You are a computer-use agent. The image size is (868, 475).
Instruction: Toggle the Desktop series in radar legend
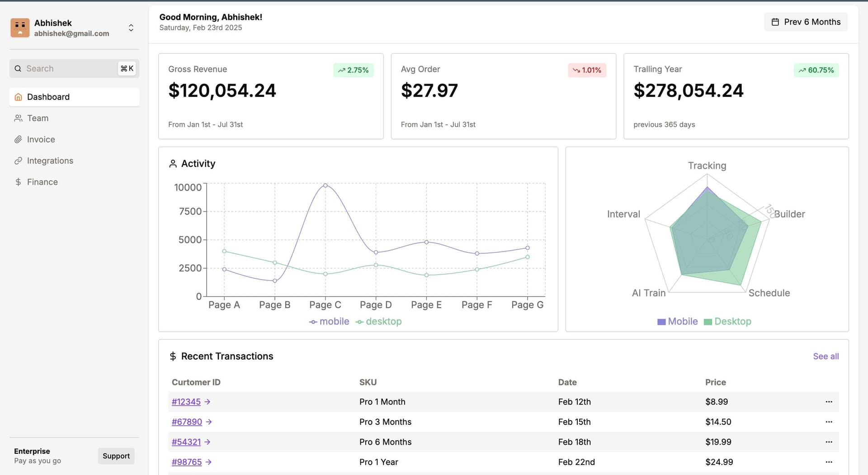click(727, 322)
